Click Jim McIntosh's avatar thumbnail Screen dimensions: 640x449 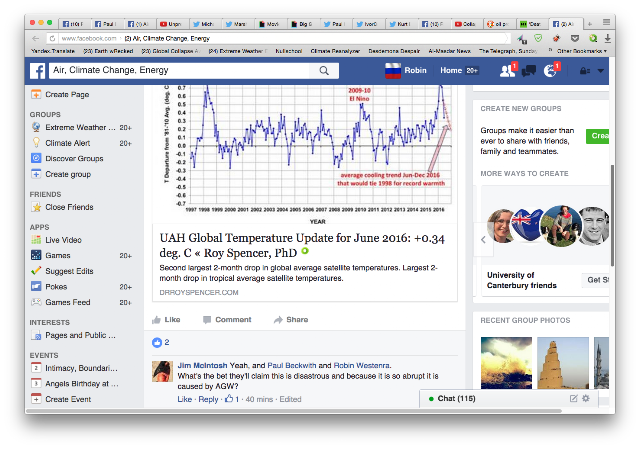162,371
